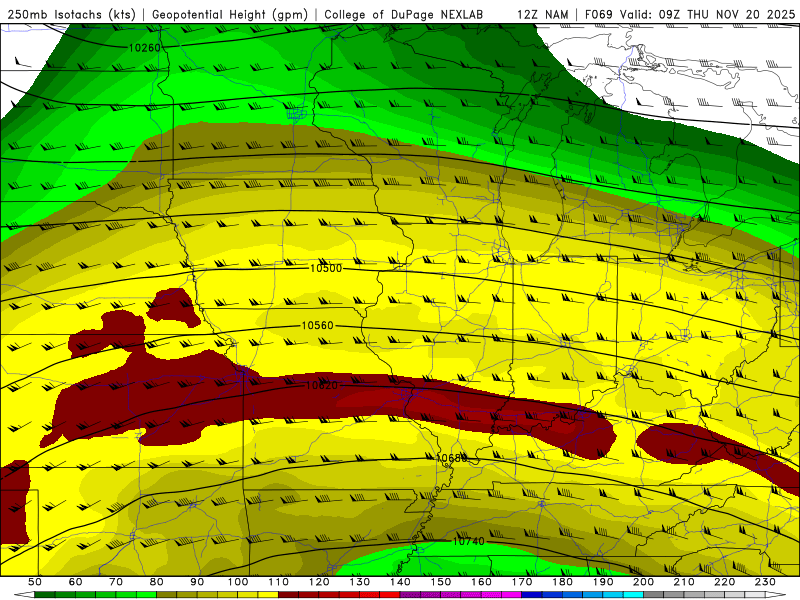
Task: Click the 170 tick label on color scale
Action: point(522,582)
